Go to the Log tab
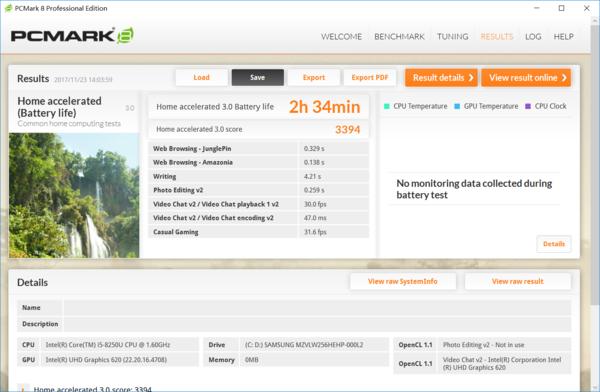The width and height of the screenshot is (600, 392). click(533, 36)
